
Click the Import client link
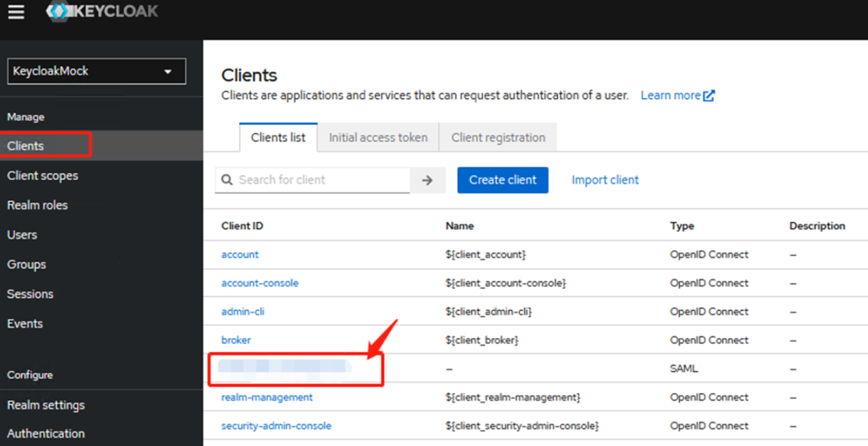click(604, 180)
